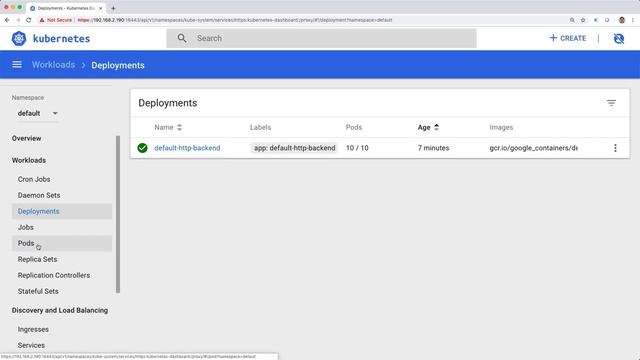Select Deployments in the sidebar
The height and width of the screenshot is (360, 640).
coord(62,211)
